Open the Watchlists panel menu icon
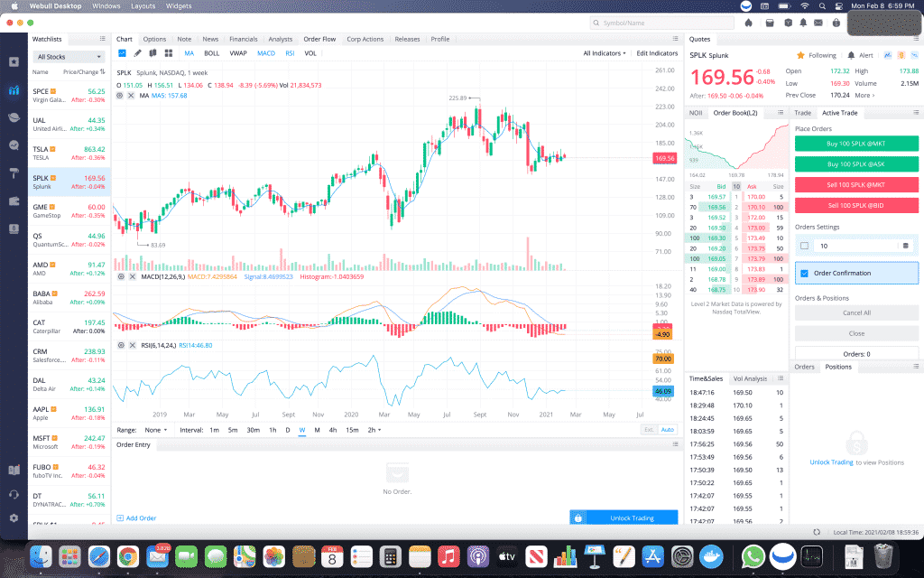 point(103,39)
